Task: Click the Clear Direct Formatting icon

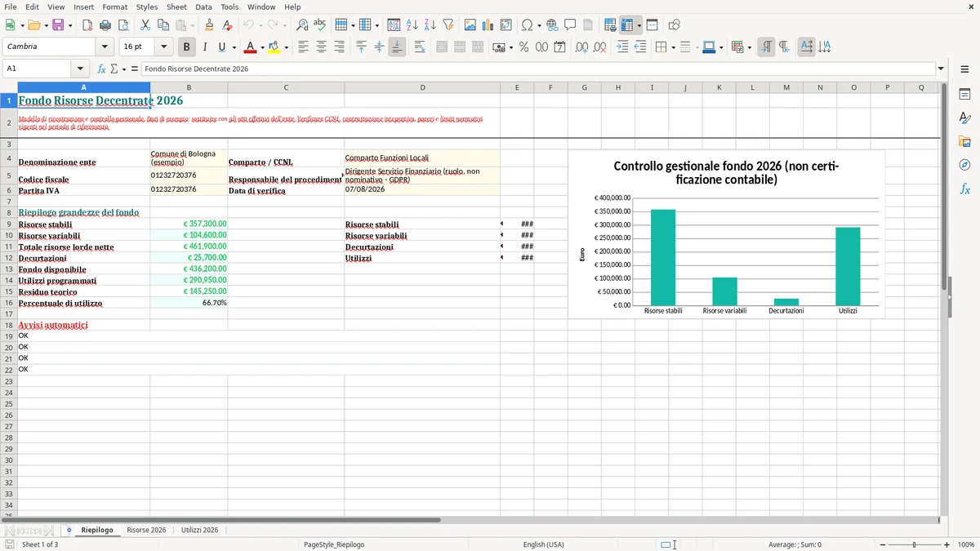Action: (x=227, y=25)
